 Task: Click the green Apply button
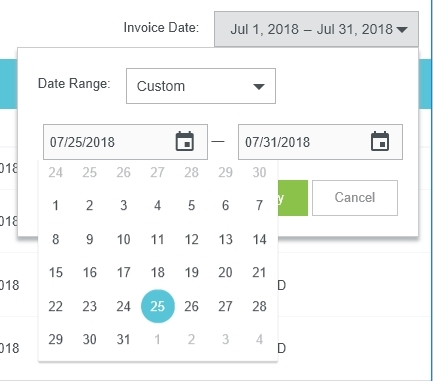[x=293, y=198]
